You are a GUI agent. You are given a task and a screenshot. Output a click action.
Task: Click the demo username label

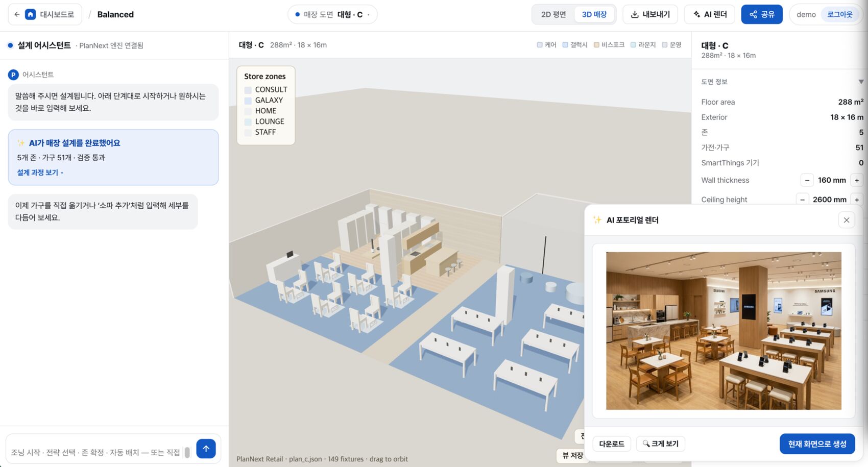pyautogui.click(x=806, y=14)
